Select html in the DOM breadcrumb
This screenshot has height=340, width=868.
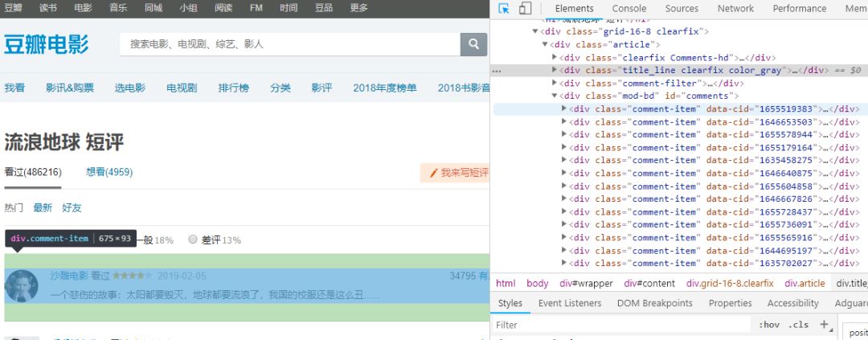(x=506, y=283)
